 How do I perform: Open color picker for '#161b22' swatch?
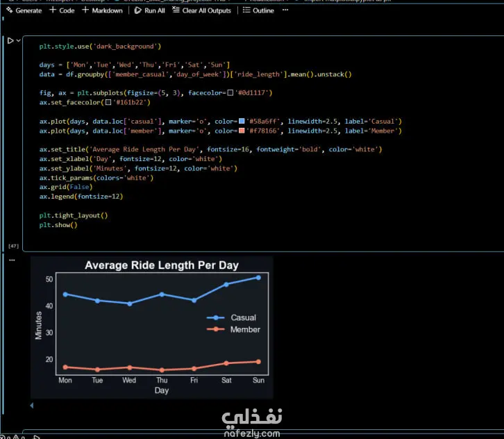[108, 102]
